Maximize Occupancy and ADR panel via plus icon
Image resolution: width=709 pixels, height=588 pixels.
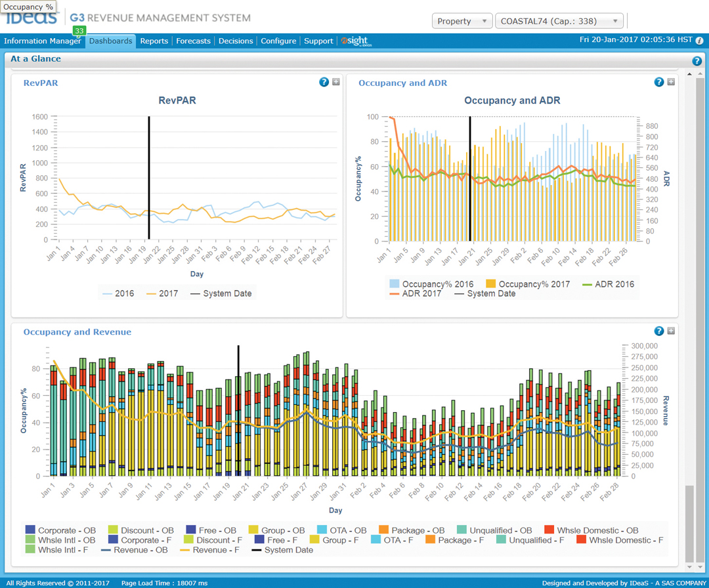coord(671,82)
